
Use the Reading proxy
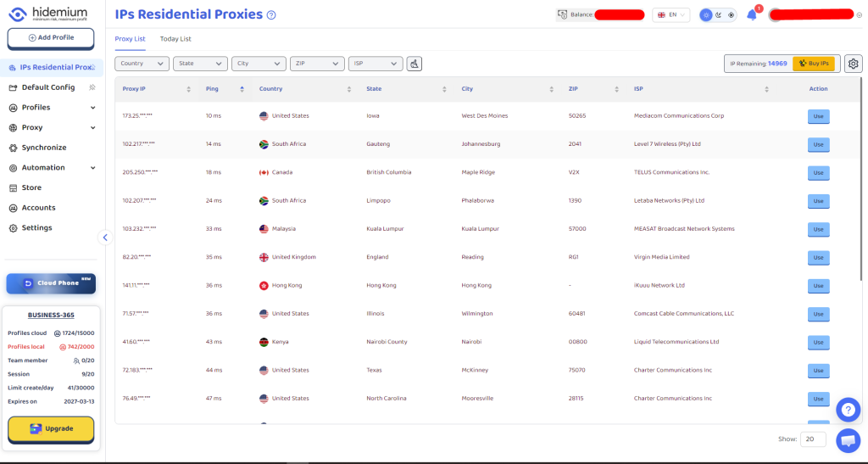[818, 258]
